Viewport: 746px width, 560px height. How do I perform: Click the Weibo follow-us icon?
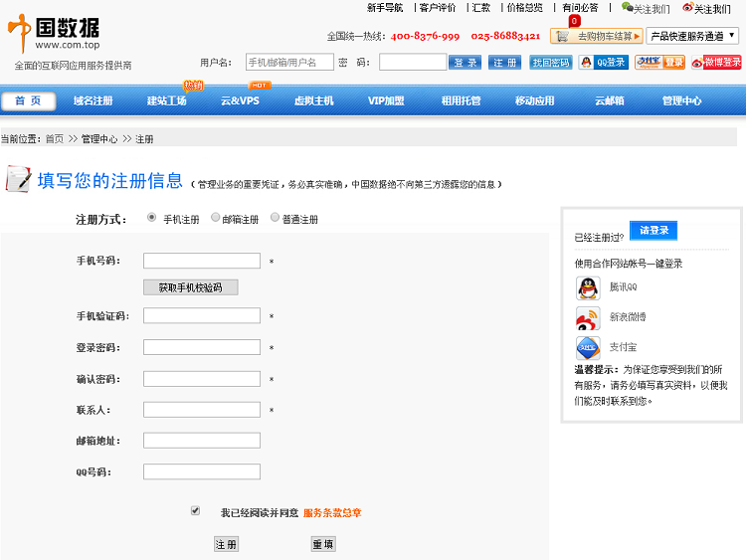pyautogui.click(x=687, y=8)
